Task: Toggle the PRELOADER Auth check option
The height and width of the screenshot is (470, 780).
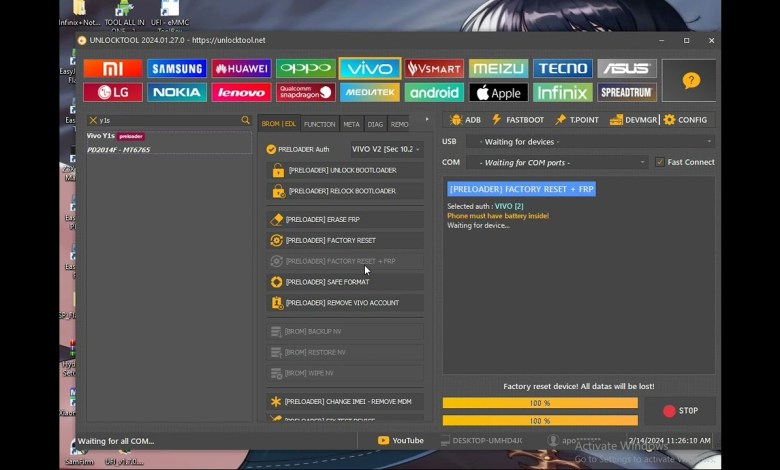Action: coord(271,149)
